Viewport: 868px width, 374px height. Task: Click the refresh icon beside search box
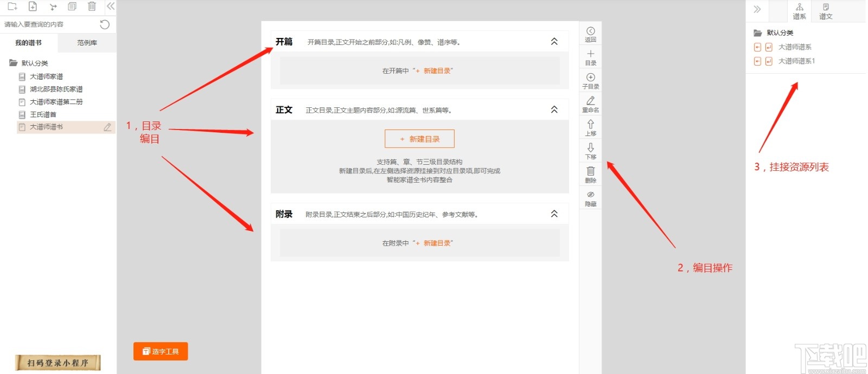click(105, 24)
